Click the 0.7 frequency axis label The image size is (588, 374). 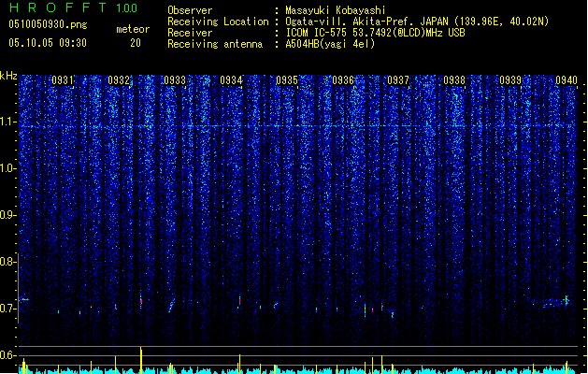click(7, 309)
